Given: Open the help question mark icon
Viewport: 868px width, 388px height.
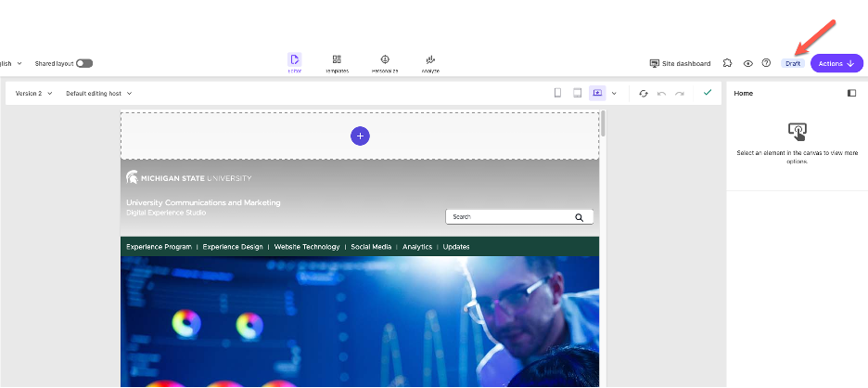Looking at the screenshot, I should 766,63.
